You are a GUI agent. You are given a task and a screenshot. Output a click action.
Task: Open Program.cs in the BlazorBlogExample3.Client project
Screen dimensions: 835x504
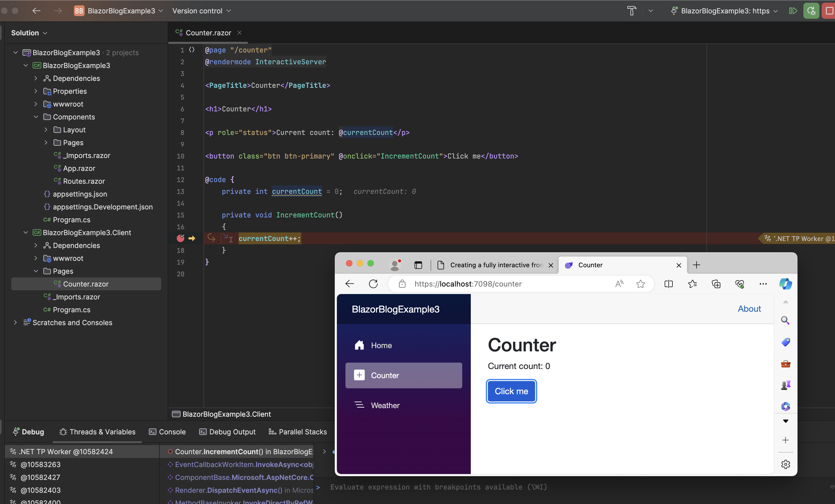pyautogui.click(x=72, y=310)
